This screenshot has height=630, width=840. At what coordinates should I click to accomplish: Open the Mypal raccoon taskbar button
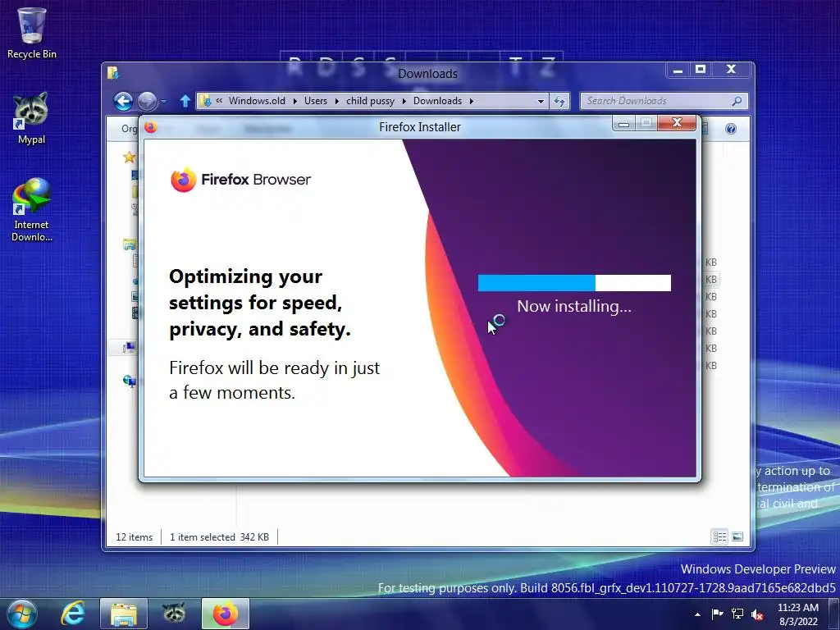(x=174, y=614)
